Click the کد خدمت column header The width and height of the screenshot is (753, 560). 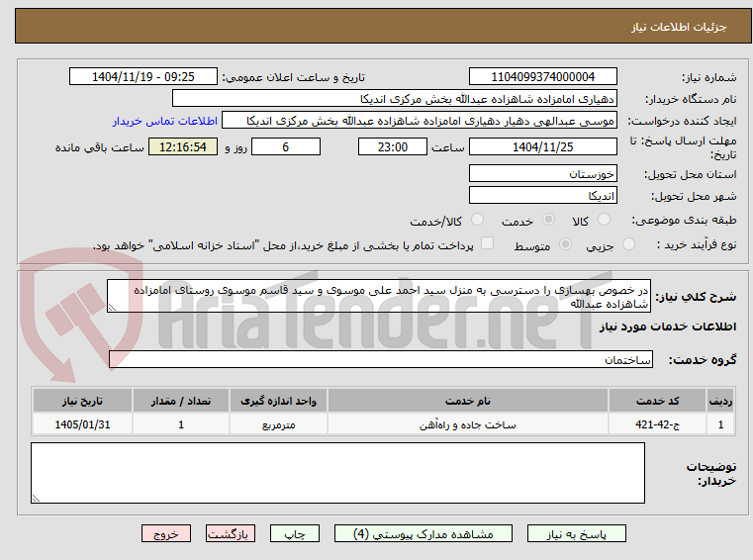click(x=657, y=401)
